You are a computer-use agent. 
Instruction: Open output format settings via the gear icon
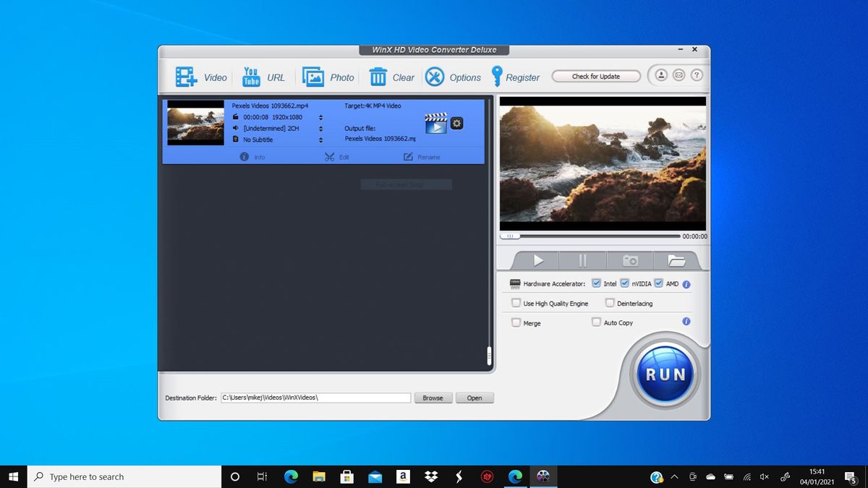[x=456, y=123]
